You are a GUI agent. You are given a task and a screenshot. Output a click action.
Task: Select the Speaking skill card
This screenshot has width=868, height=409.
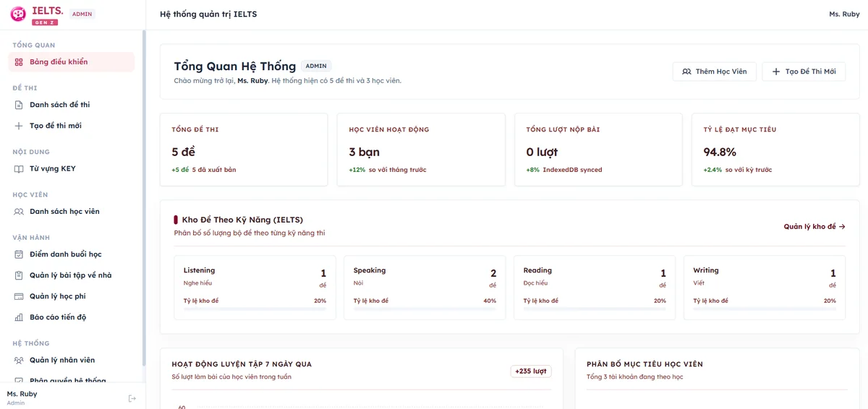425,288
